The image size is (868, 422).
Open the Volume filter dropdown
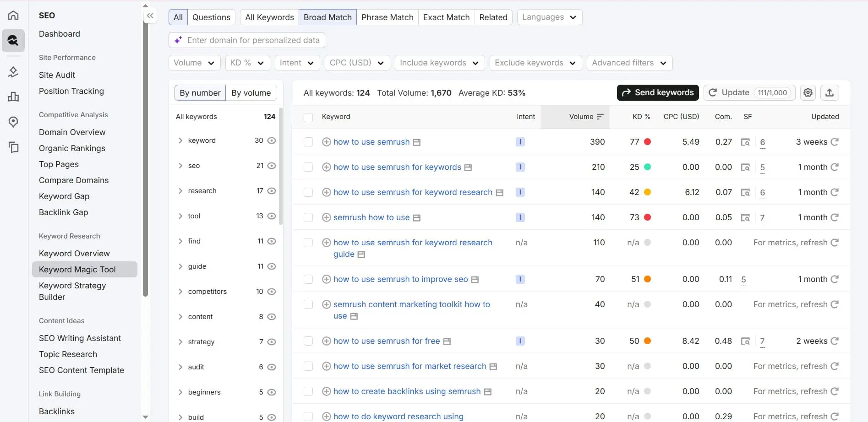[x=194, y=63]
